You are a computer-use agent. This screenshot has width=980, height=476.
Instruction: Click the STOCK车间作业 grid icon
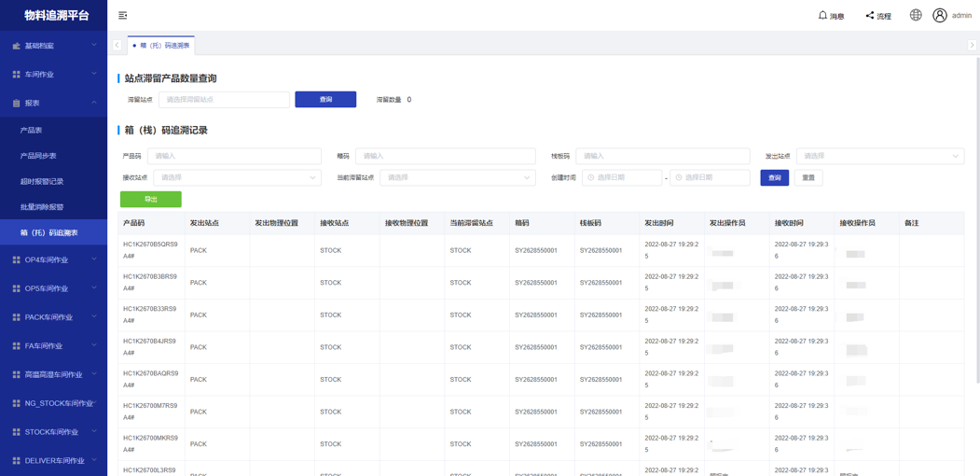point(16,432)
